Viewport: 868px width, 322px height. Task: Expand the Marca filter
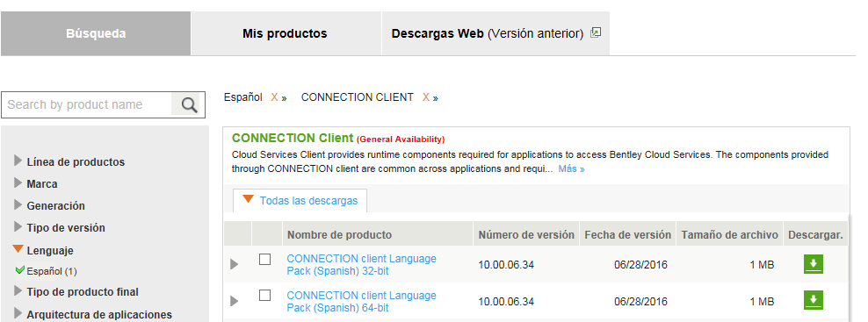pos(18,182)
